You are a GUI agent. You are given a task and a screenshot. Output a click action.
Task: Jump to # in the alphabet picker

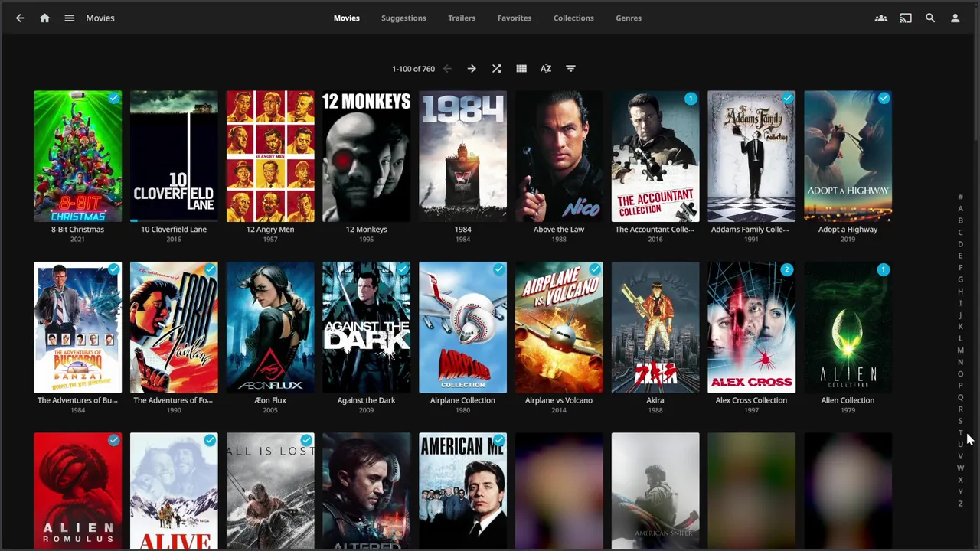(x=960, y=197)
